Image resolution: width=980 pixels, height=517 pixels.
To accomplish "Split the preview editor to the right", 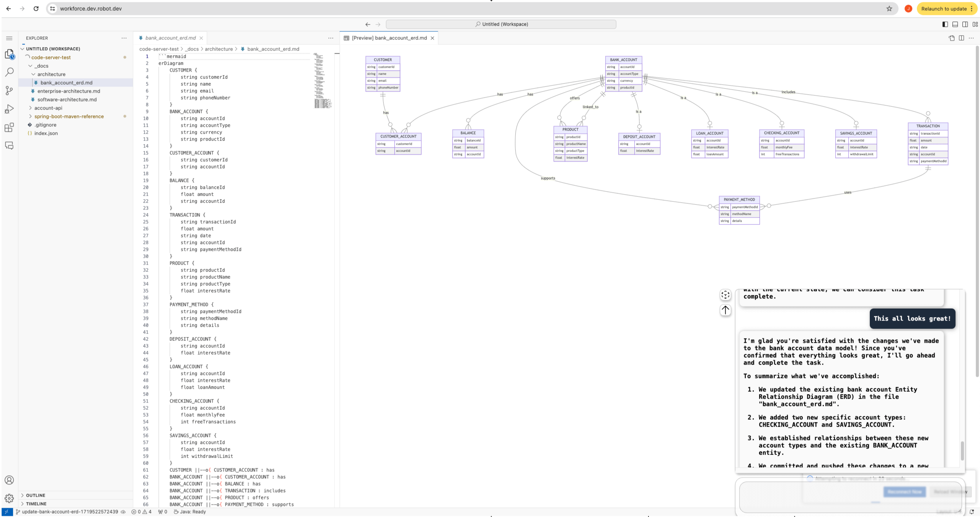I will (x=962, y=38).
